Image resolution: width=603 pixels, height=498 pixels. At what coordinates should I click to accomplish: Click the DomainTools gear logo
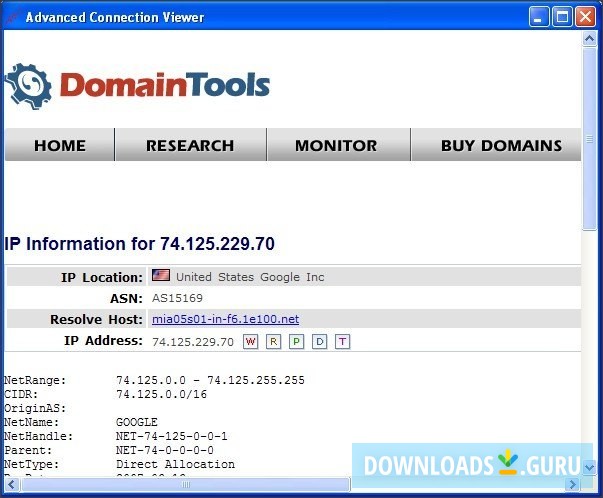28,86
